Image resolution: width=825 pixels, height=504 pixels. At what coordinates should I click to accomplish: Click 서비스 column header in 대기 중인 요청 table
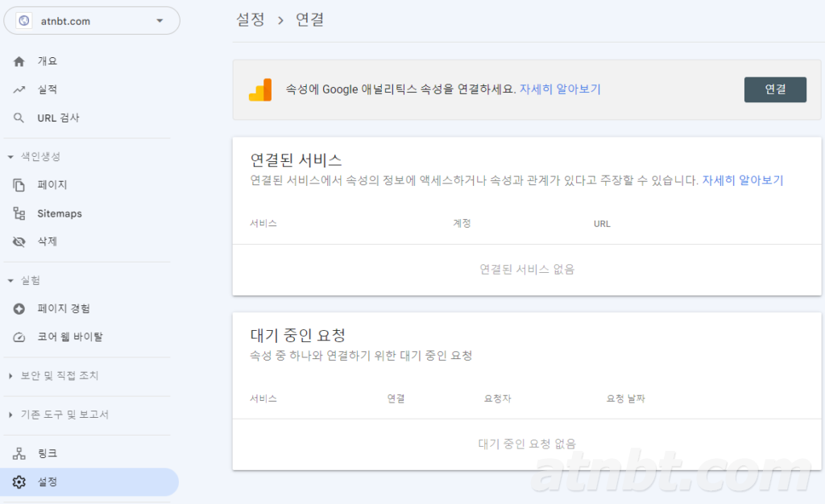[x=263, y=399]
